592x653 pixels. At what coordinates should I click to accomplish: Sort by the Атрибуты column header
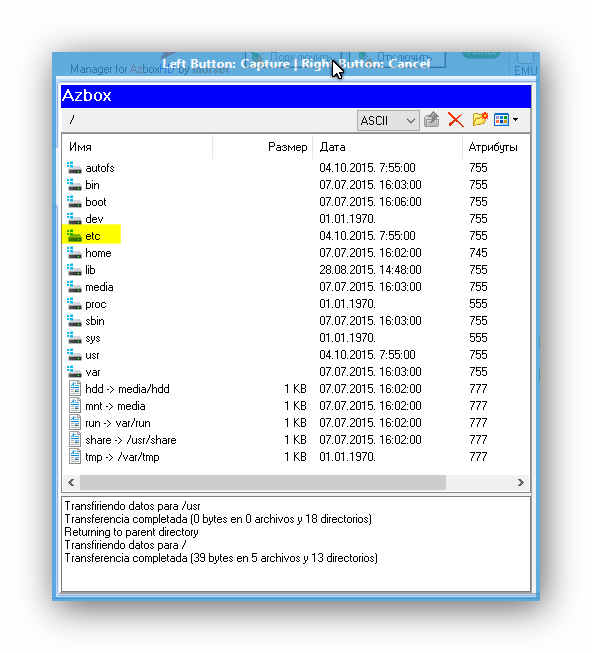pos(496,147)
